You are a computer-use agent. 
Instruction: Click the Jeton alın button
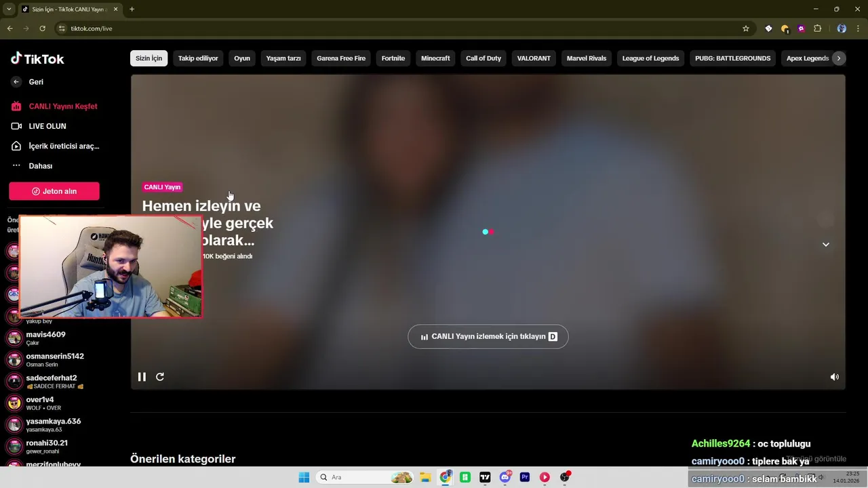click(54, 191)
